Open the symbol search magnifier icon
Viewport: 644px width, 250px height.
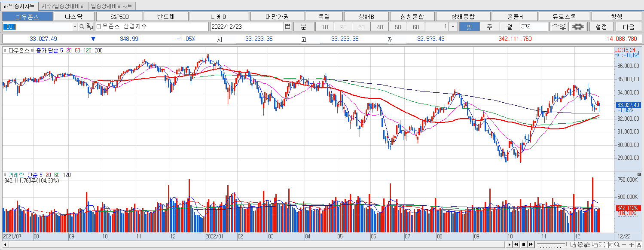[82, 27]
